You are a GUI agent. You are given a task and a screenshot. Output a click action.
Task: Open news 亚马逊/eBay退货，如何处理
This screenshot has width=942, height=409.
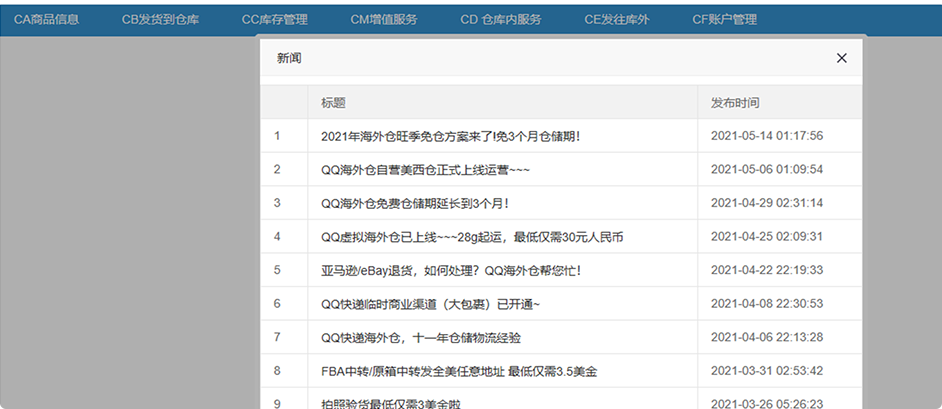tap(451, 271)
